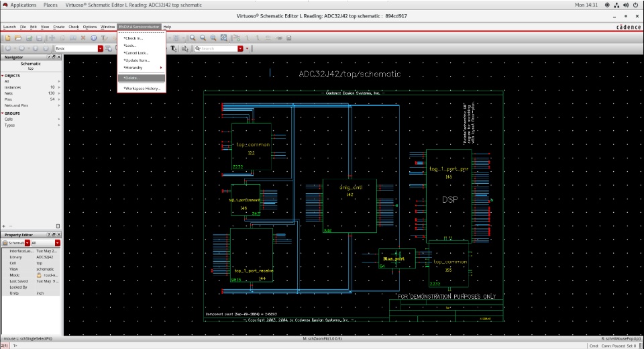Click the Zoom In magnifier icon
This screenshot has height=349, width=644.
click(193, 38)
